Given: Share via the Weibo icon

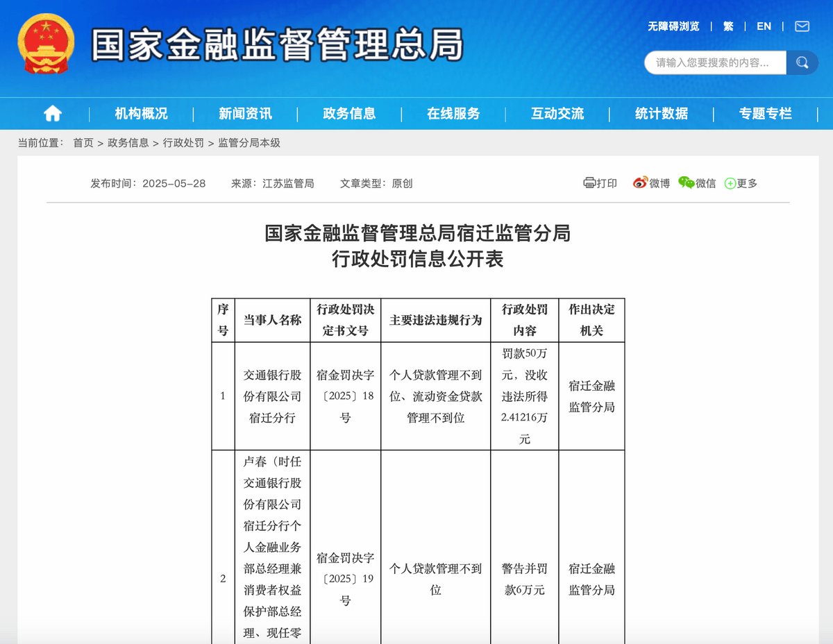Looking at the screenshot, I should coord(640,183).
